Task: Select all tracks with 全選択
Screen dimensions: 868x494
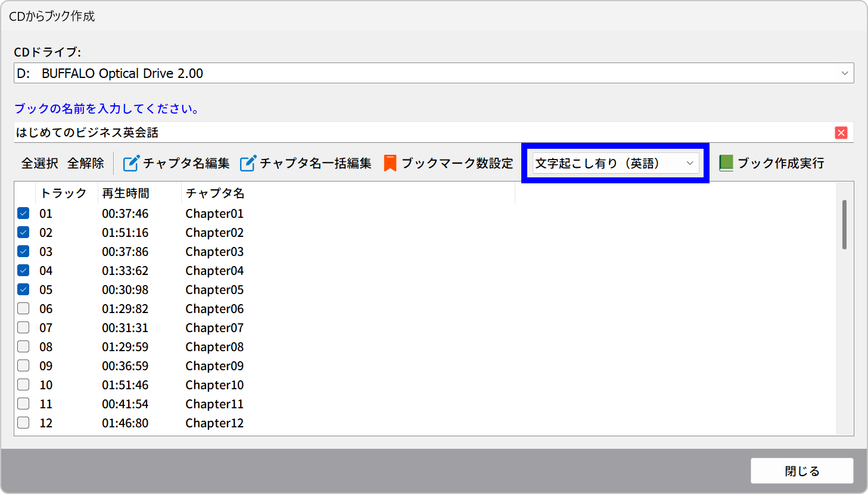Action: point(40,163)
